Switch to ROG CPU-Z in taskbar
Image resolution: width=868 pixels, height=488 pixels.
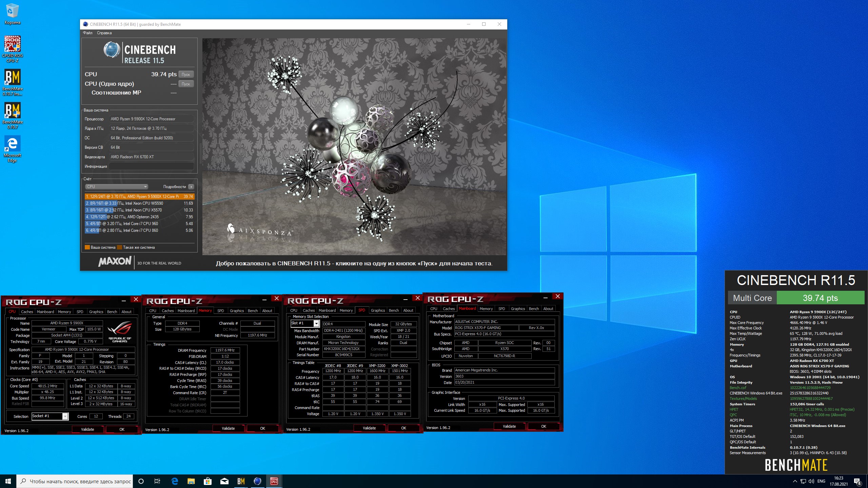[274, 481]
